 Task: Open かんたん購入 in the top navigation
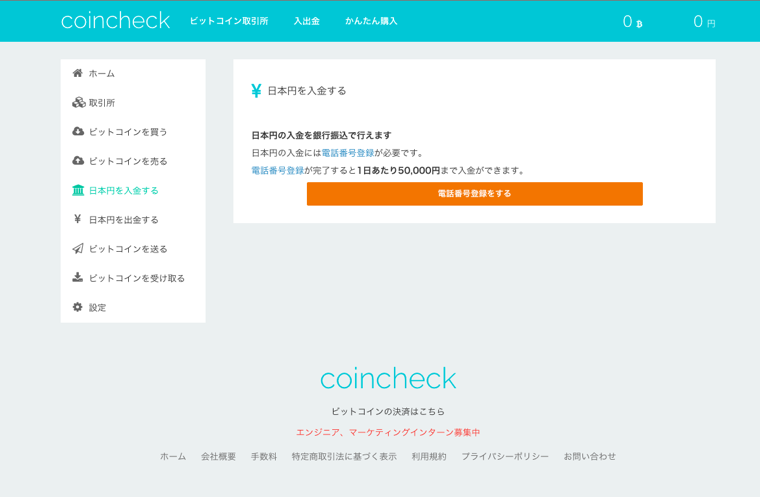[x=371, y=21]
